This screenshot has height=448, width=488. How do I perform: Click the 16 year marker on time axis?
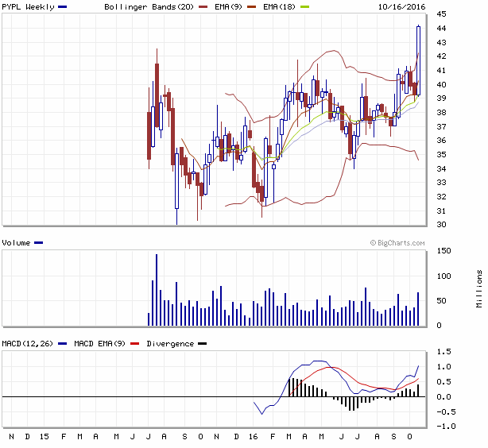click(253, 437)
